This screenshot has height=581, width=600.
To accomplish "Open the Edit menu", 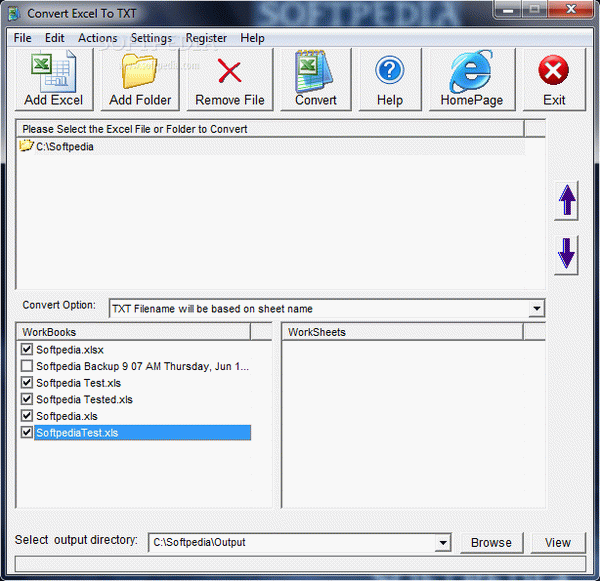I will (54, 38).
